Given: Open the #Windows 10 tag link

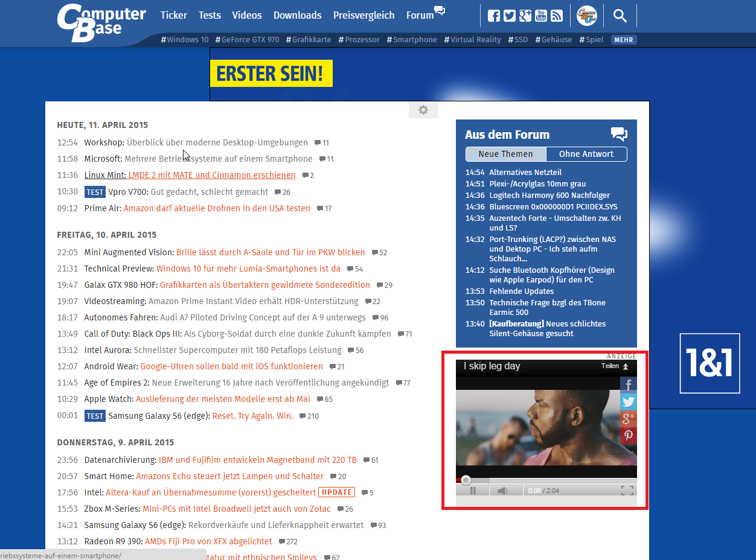Looking at the screenshot, I should (185, 40).
